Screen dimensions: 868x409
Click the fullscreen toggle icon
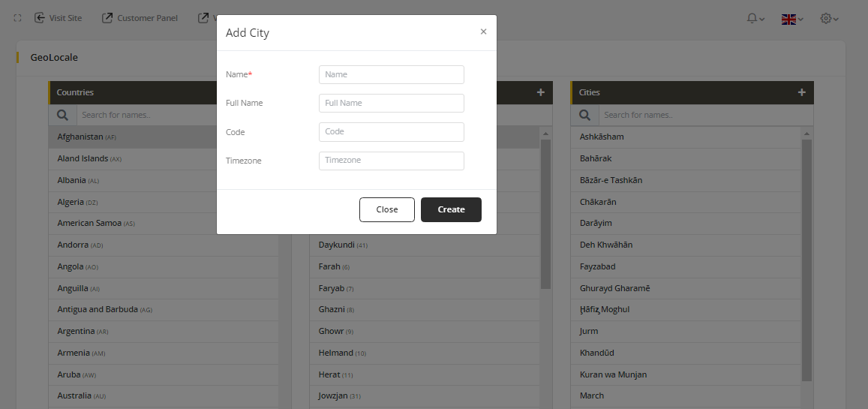point(18,18)
